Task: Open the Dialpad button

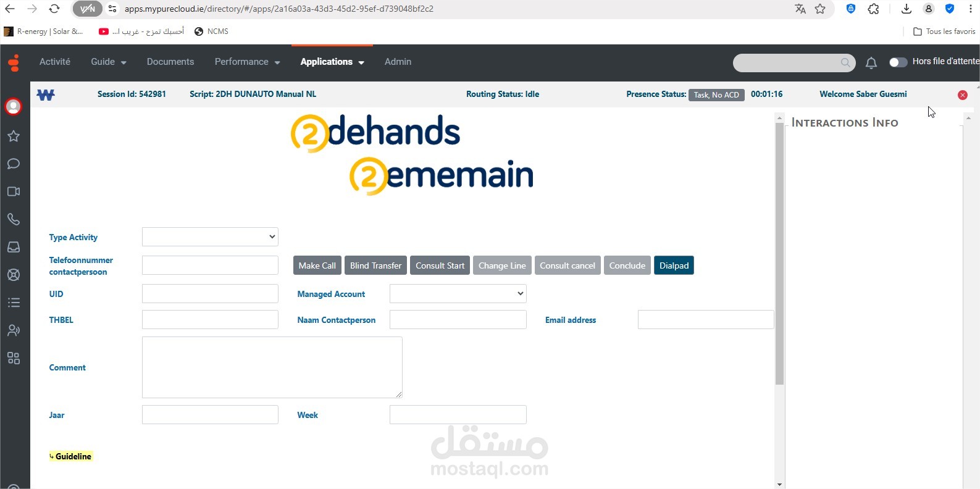Action: (x=674, y=265)
